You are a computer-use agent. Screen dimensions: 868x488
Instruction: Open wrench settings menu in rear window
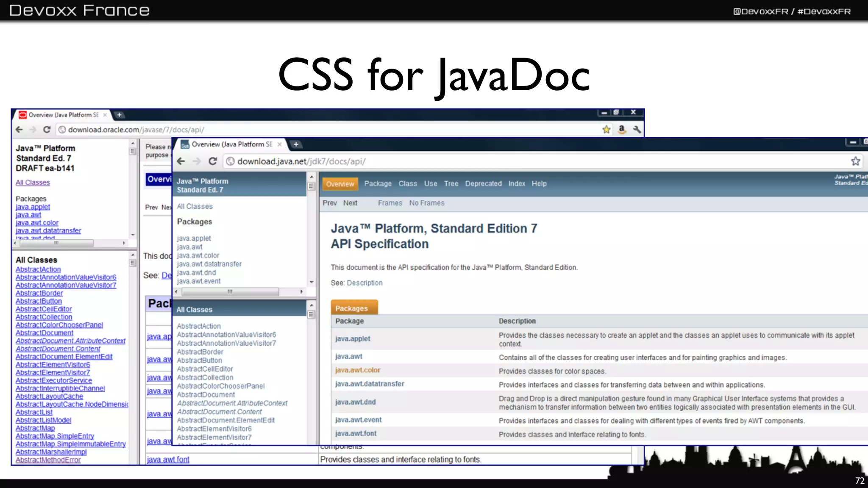637,130
